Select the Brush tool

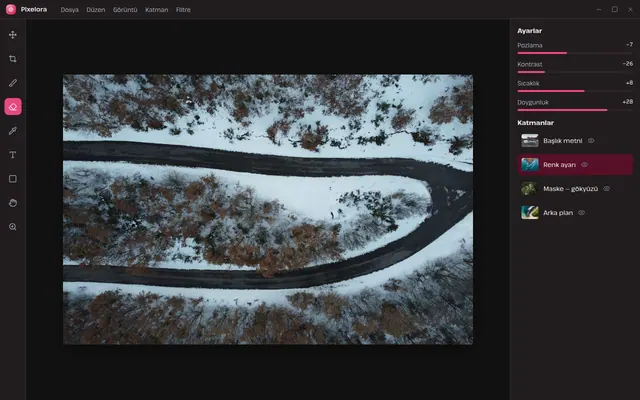[x=13, y=83]
